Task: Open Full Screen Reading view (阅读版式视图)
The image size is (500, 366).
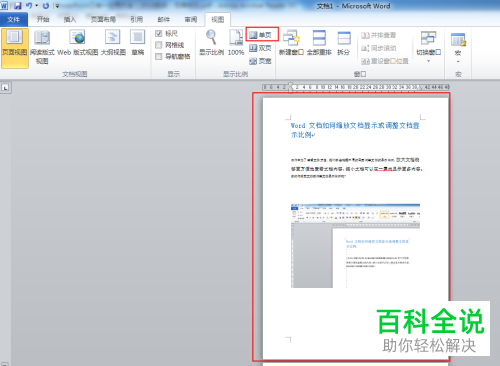Action: (x=42, y=47)
